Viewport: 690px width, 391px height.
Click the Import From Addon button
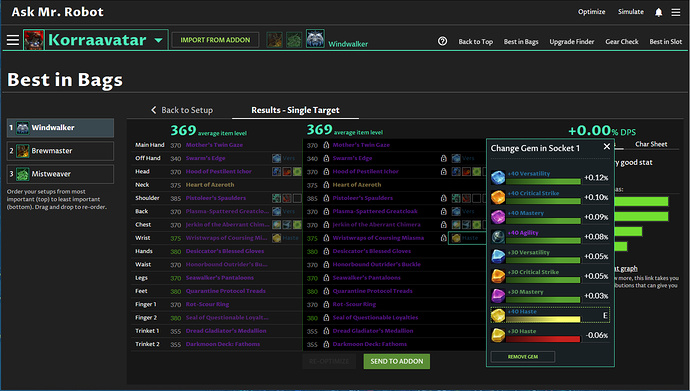(x=215, y=40)
